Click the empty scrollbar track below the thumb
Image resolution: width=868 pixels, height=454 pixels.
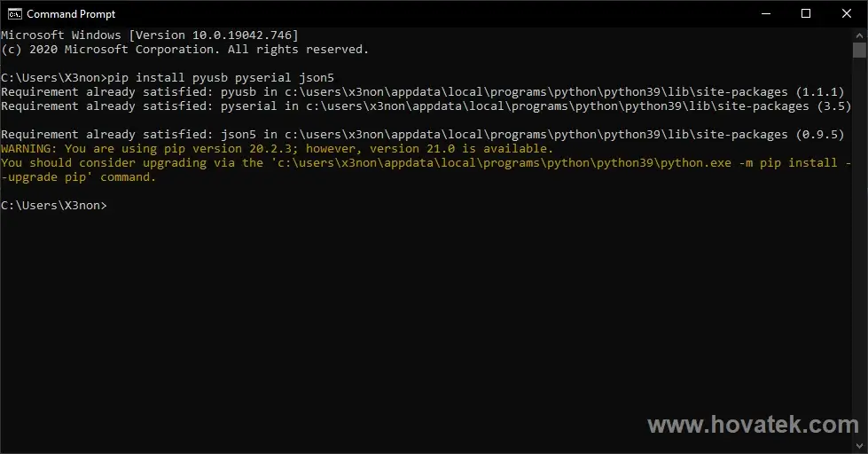[860, 248]
